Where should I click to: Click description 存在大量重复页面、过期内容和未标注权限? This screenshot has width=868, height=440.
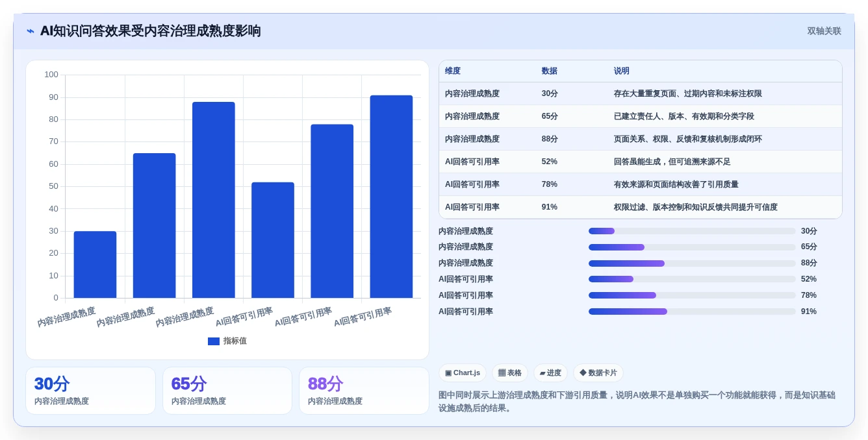[688, 94]
